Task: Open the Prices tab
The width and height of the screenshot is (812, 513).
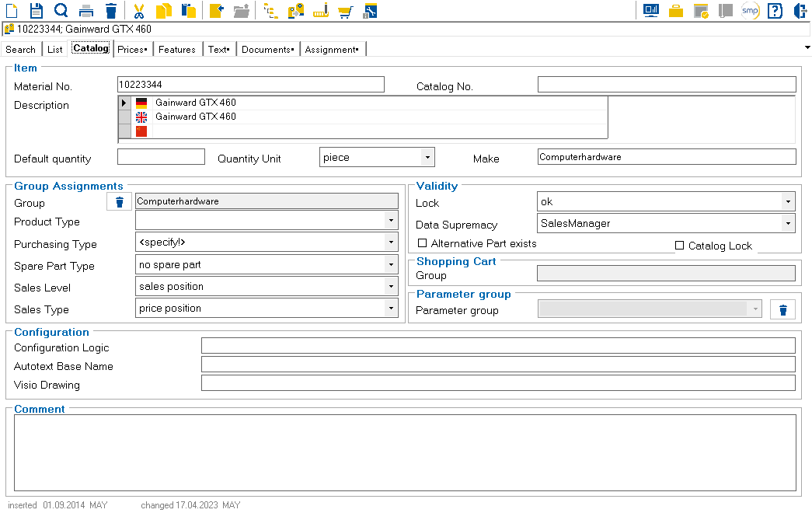Action: (x=133, y=50)
